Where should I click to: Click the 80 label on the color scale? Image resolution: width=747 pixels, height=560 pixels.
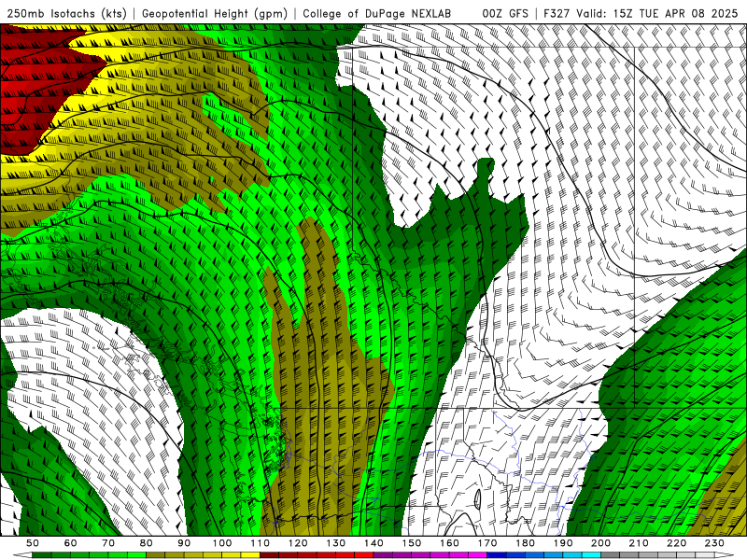point(147,543)
